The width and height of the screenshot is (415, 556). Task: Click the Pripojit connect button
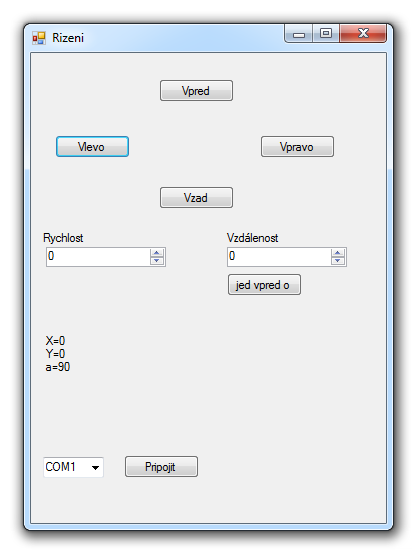(161, 466)
